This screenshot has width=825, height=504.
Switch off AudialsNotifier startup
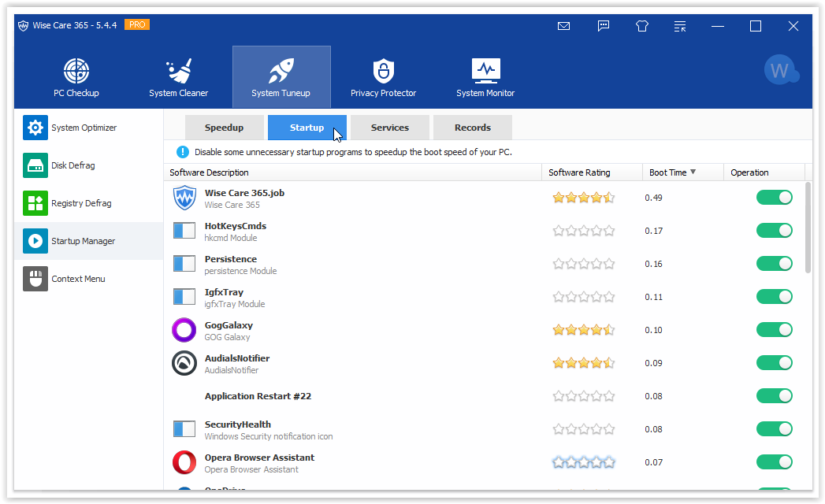[775, 363]
